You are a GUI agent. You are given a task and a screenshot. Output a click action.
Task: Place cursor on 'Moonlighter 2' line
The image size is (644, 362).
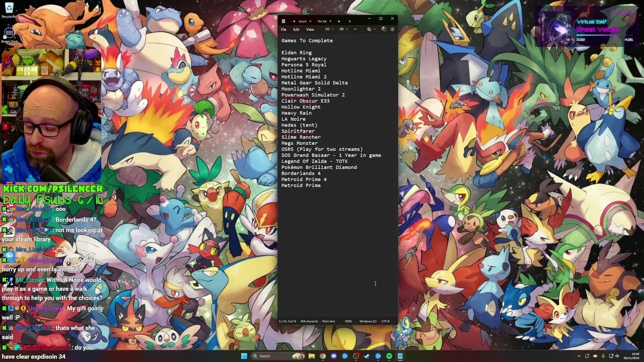coord(301,89)
